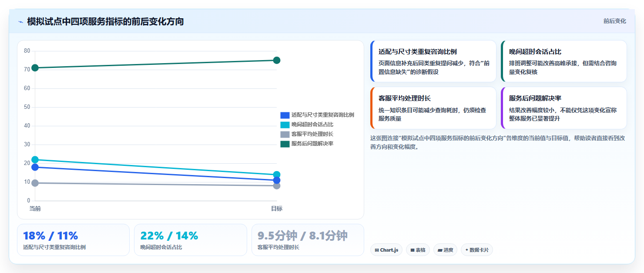
Task: Click the 80 y-axis value
Action: click(27, 51)
